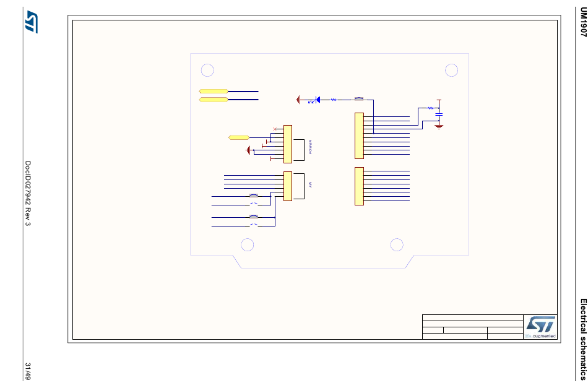Viewport: 588px width, 388px height.
Task: Click the red no-connect X on the POWER connector
Action: pyautogui.click(x=274, y=129)
